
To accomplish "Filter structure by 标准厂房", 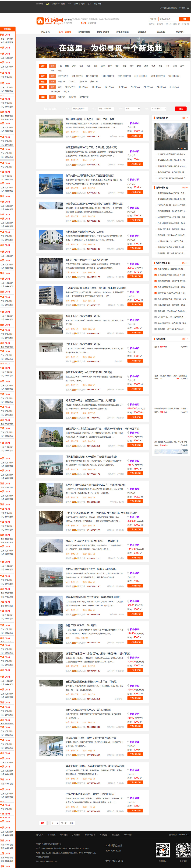I will tap(61, 97).
